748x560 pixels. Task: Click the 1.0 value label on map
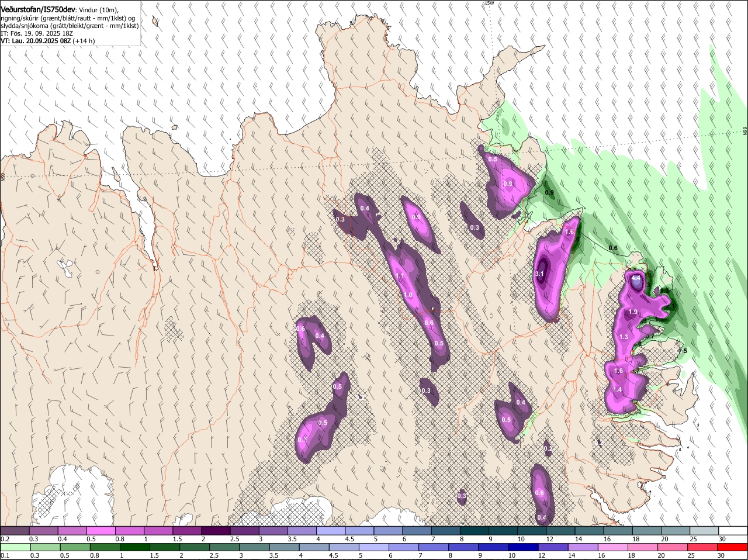pyautogui.click(x=408, y=295)
